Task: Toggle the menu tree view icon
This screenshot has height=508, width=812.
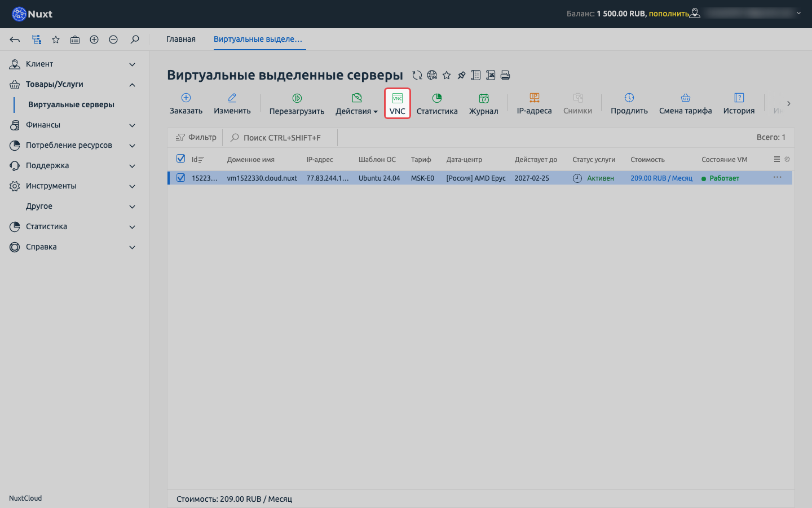Action: pyautogui.click(x=37, y=40)
